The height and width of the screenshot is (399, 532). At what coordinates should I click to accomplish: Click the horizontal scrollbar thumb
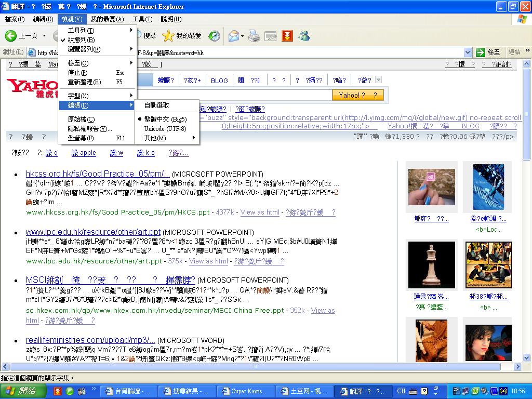pyautogui.click(x=255, y=366)
